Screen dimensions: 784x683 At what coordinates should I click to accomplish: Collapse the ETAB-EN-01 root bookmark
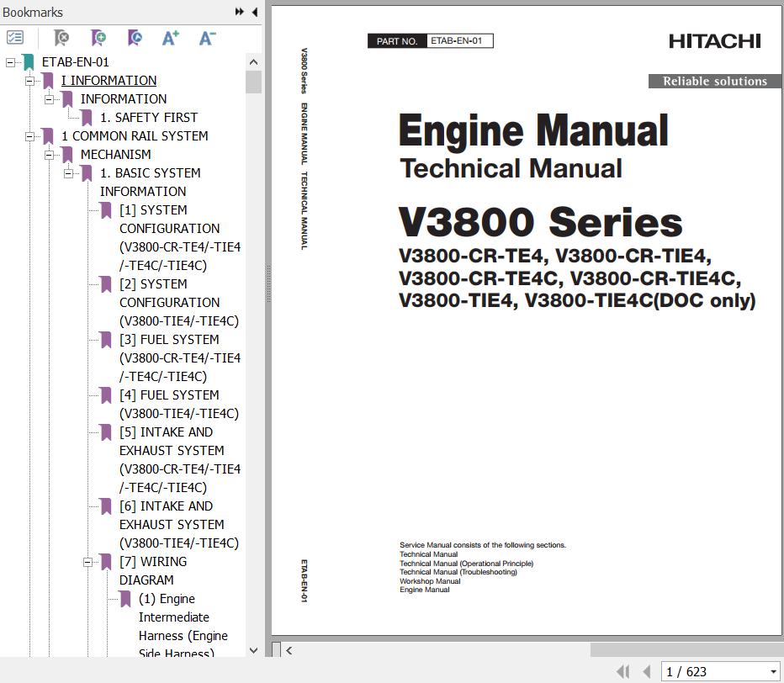point(10,62)
